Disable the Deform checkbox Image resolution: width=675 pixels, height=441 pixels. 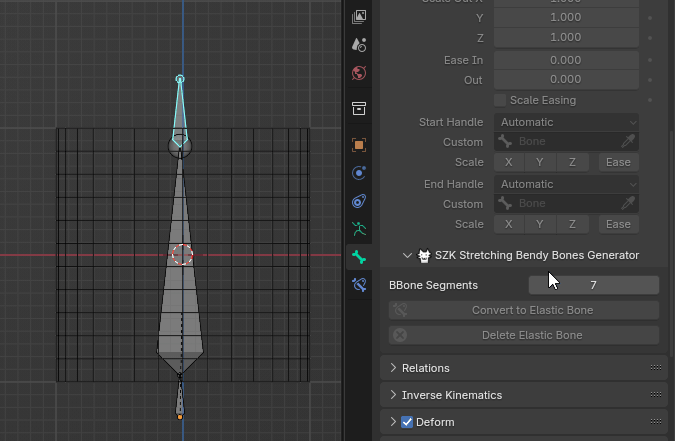coord(407,422)
